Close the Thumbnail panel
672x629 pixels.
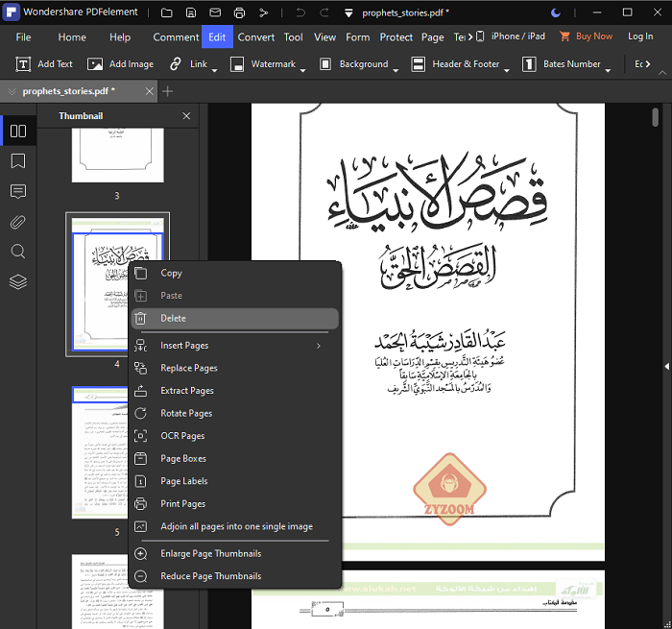point(186,116)
